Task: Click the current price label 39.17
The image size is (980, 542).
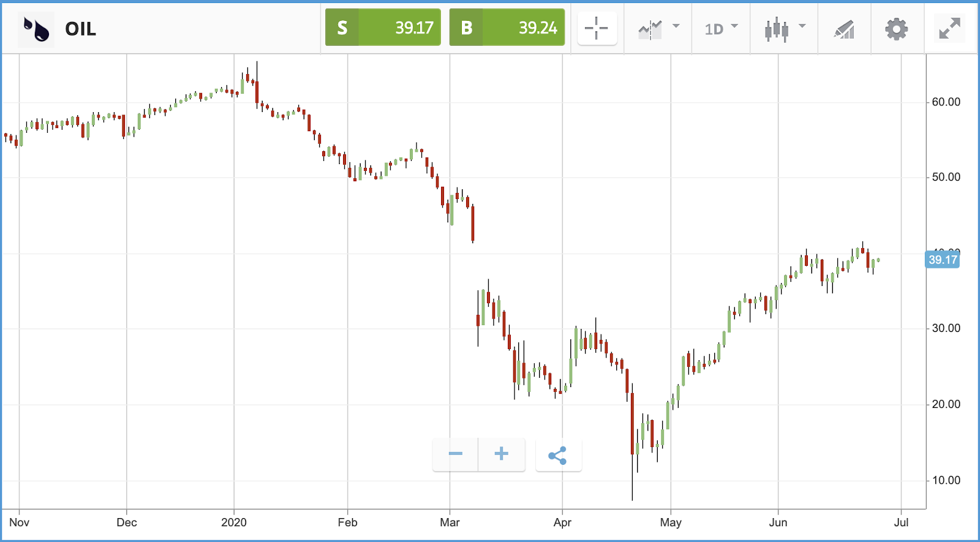Action: point(942,260)
